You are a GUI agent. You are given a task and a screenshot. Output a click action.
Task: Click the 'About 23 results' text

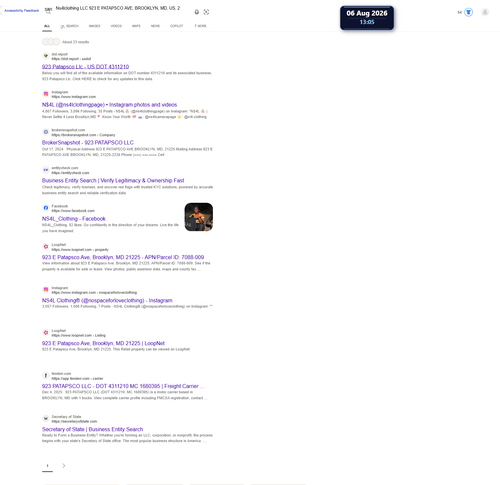(75, 42)
